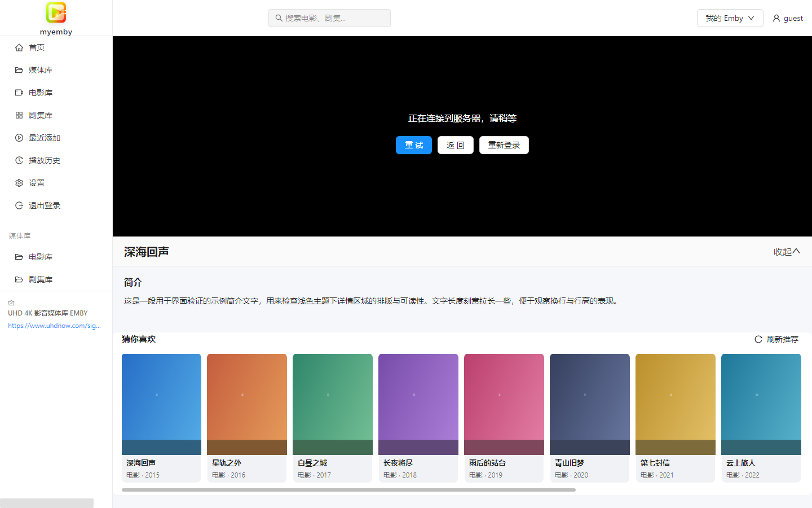
Task: Click the refresh icon next to 刷新推荐
Action: (x=758, y=339)
